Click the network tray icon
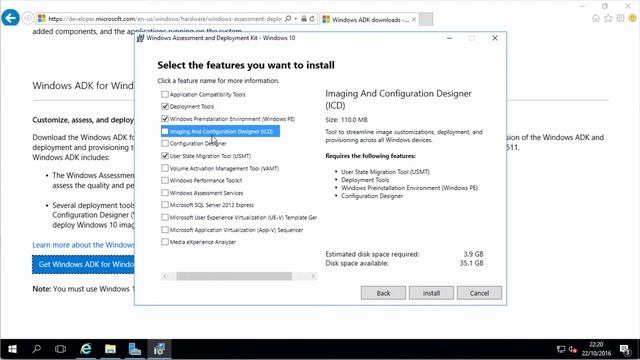This screenshot has width=640, height=360. click(561, 349)
